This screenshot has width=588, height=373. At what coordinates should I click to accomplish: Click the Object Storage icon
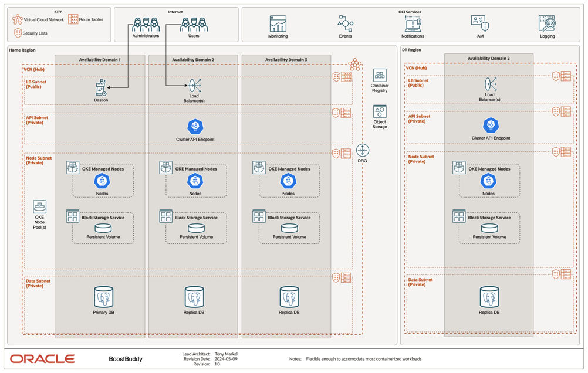click(x=379, y=111)
